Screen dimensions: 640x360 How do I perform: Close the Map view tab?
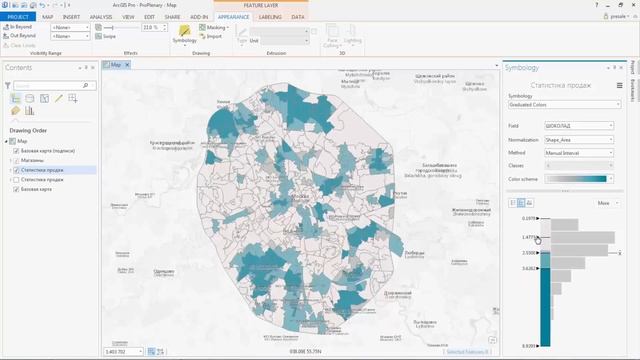[x=127, y=64]
